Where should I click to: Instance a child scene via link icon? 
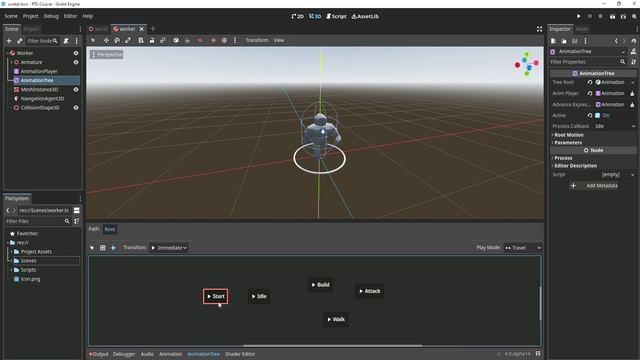[20, 41]
